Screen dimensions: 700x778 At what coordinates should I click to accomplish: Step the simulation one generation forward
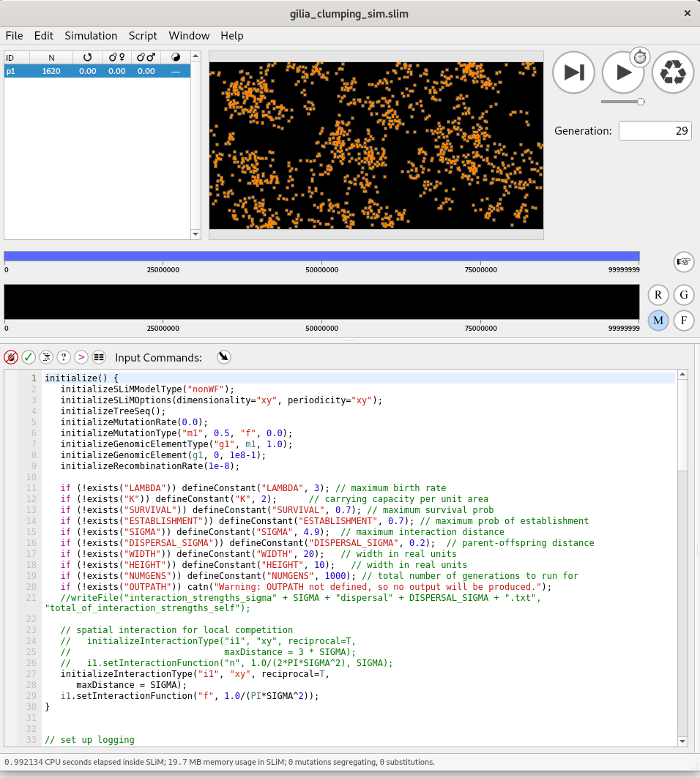tap(573, 72)
